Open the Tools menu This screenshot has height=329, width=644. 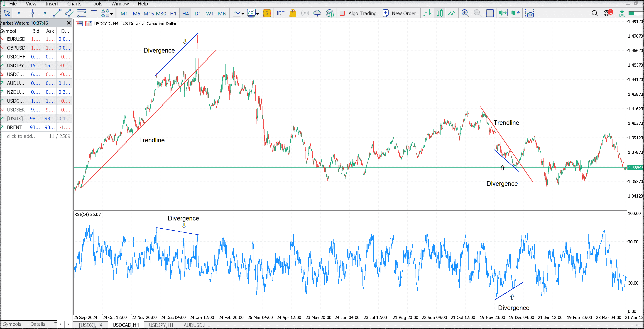(x=96, y=4)
